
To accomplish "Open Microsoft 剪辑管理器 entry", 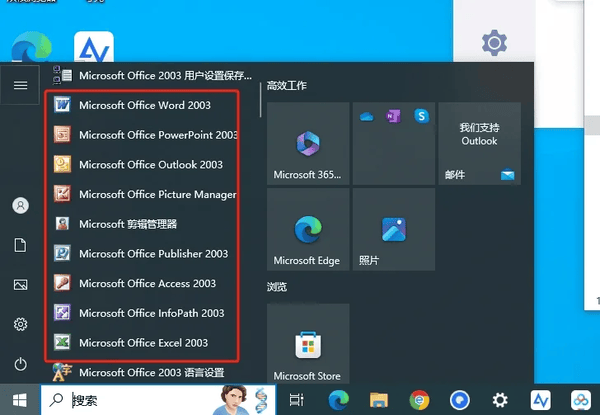I will [x=143, y=224].
